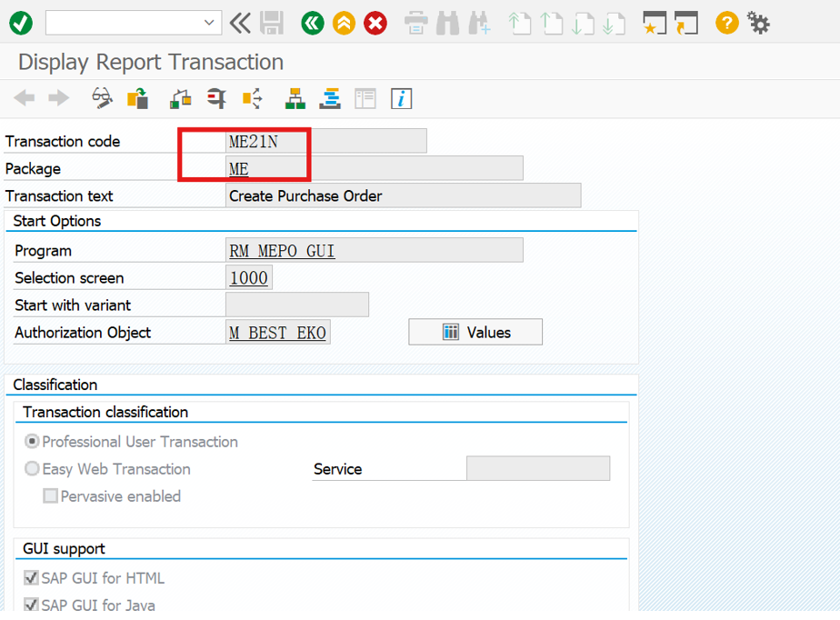Click the Check balance scale icon
This screenshot has width=840, height=620.
(181, 98)
